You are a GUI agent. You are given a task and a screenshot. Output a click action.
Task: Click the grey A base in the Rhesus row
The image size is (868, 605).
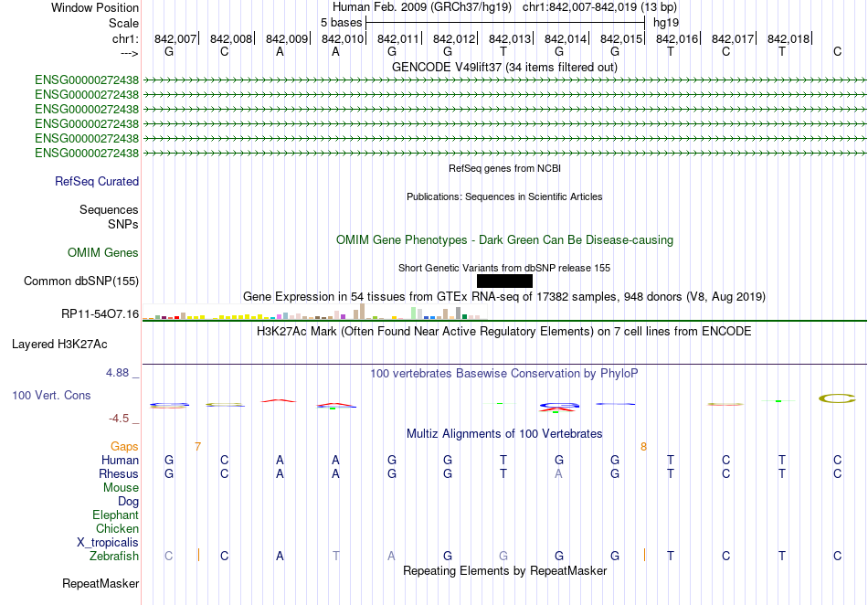pos(559,473)
